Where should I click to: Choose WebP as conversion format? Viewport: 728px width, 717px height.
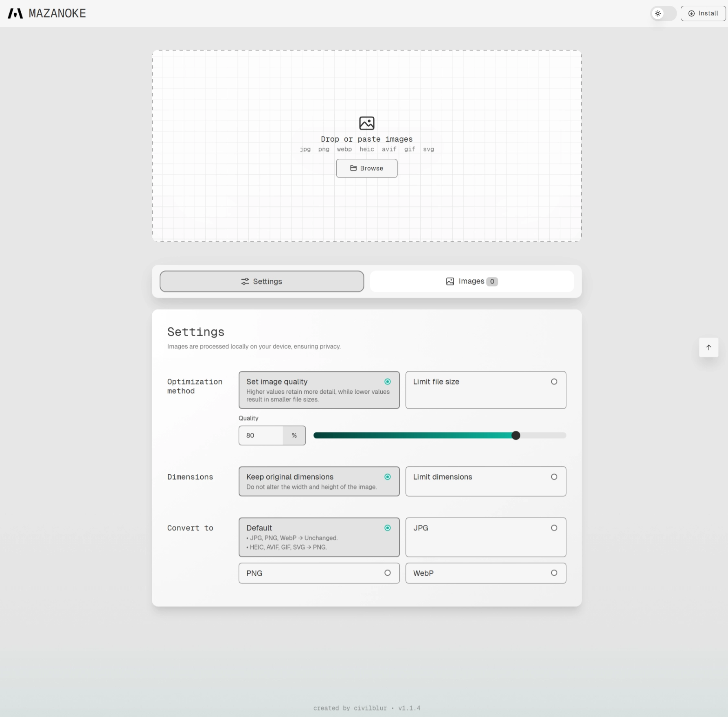pyautogui.click(x=486, y=573)
